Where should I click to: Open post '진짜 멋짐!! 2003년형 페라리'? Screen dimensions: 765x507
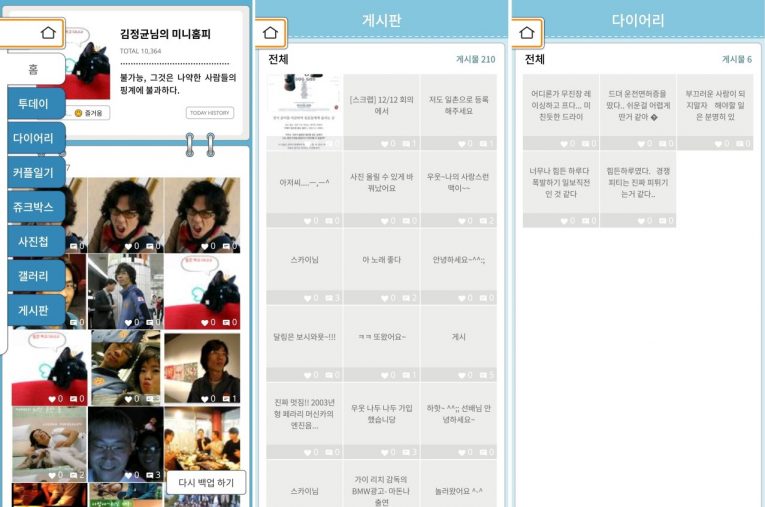pos(304,420)
